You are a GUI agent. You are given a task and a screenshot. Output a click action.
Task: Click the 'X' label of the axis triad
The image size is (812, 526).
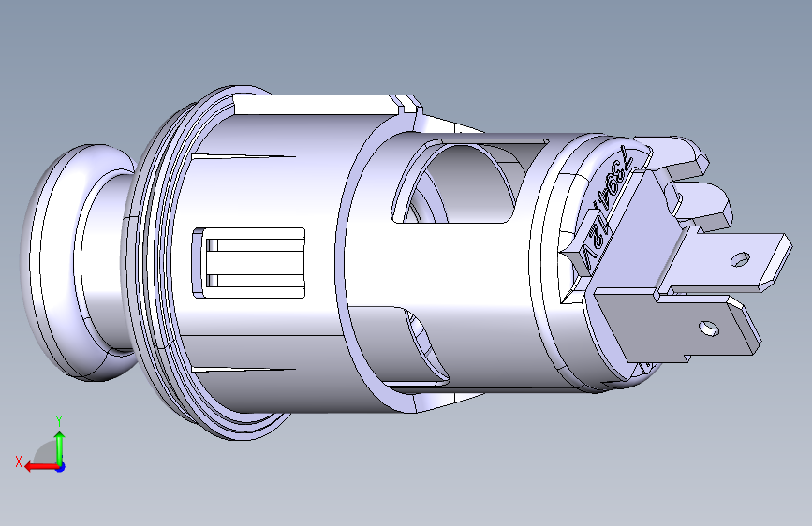click(x=19, y=461)
